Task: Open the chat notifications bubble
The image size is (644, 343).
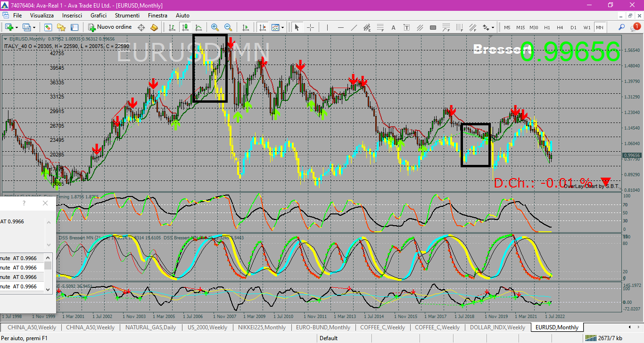Action: coord(635,27)
